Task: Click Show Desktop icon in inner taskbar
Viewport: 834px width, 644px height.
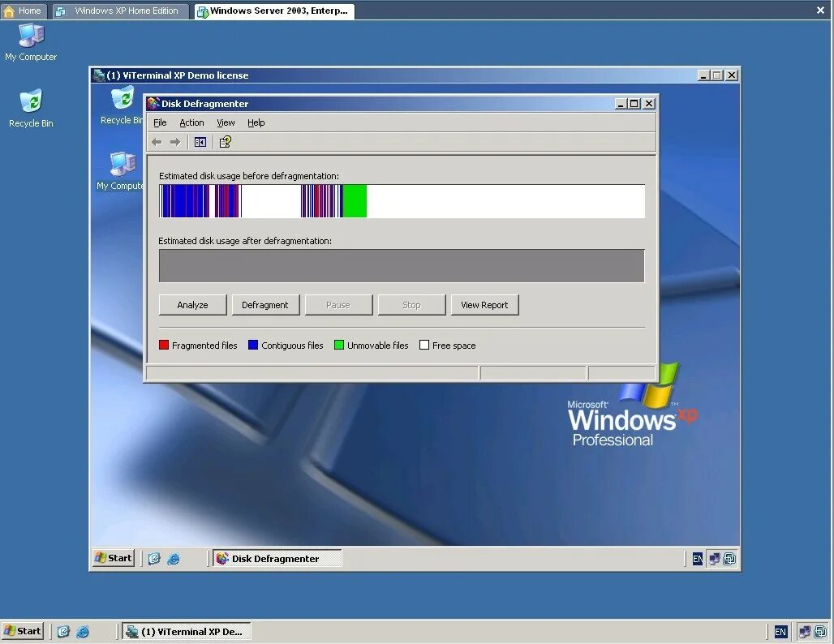Action: click(154, 558)
